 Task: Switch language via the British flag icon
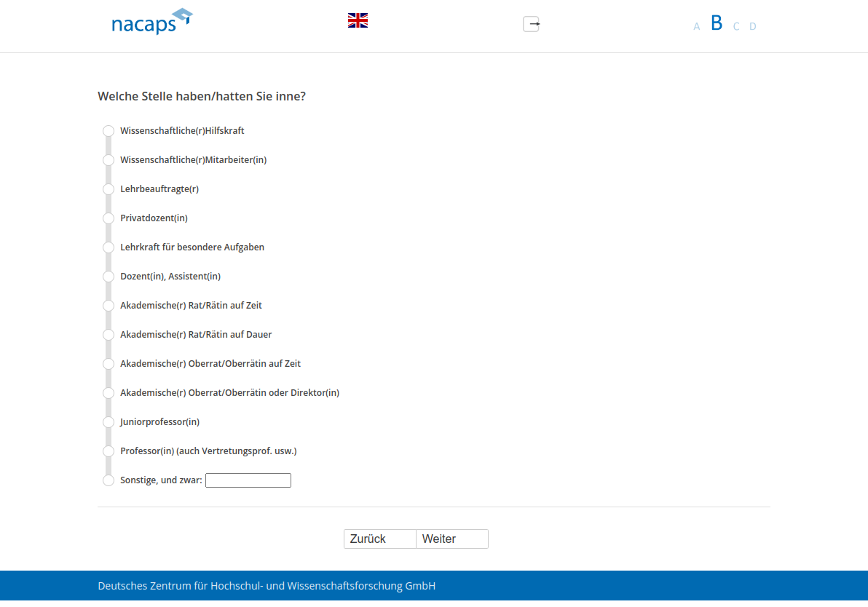[x=358, y=20]
